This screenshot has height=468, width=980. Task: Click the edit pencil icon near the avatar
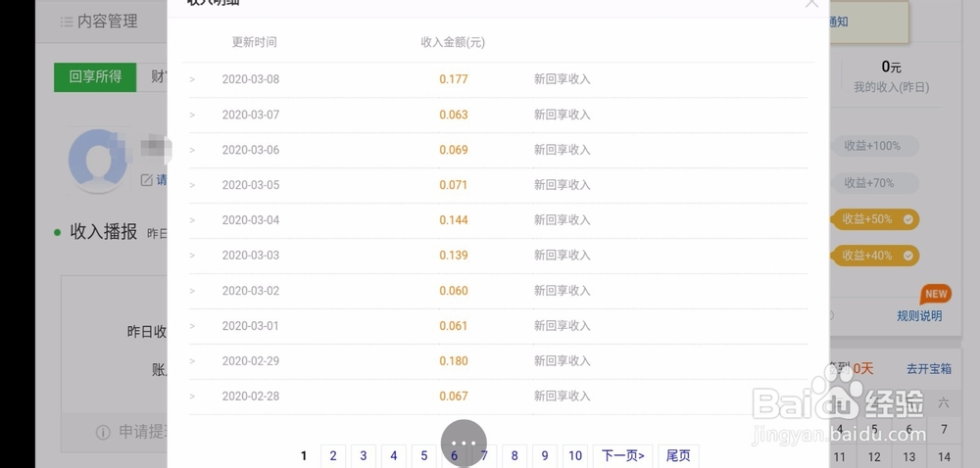point(147,180)
